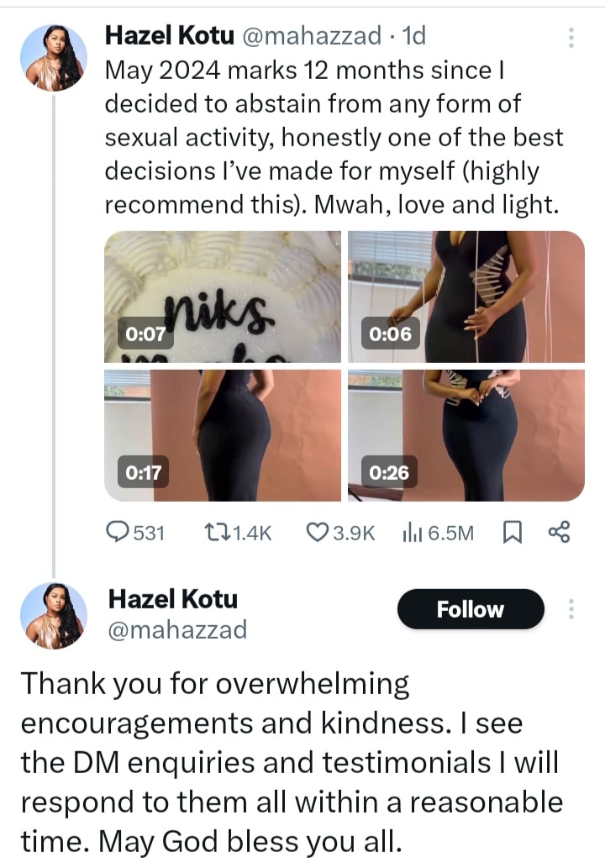Open three-dot menu beside Follow button

tap(571, 609)
